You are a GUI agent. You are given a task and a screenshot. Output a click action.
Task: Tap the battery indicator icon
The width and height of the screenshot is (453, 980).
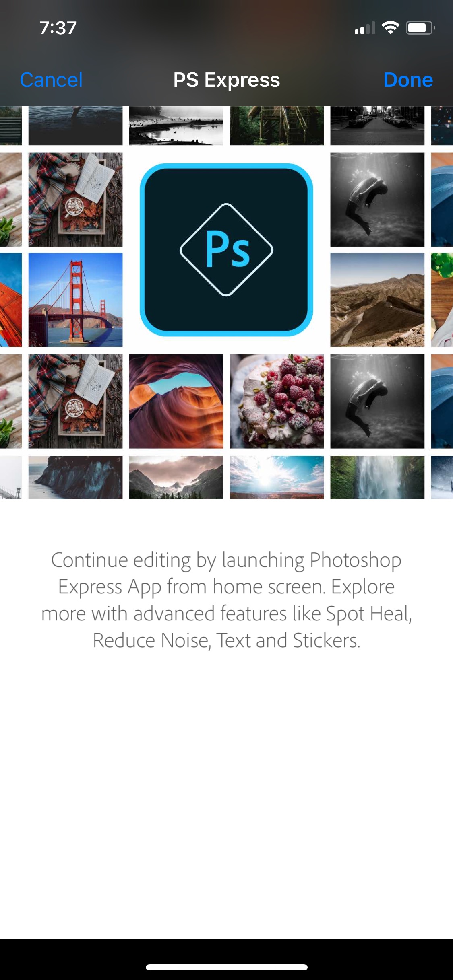pyautogui.click(x=420, y=28)
